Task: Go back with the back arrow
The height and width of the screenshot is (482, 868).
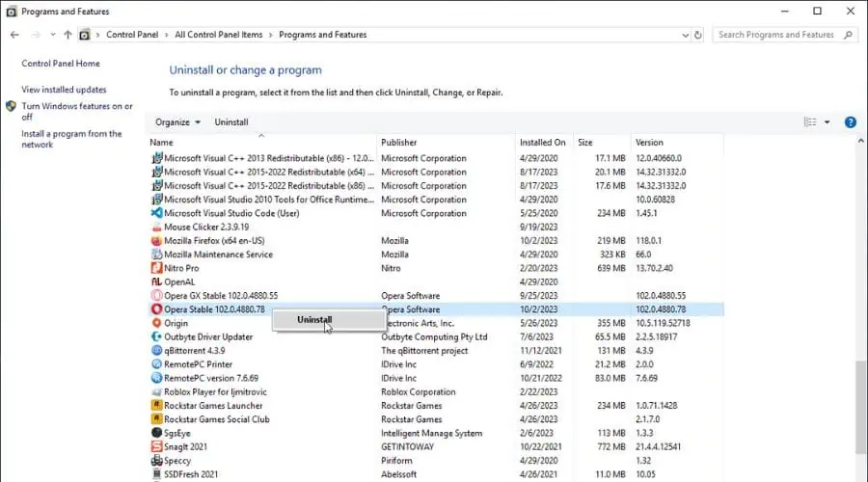Action: coord(14,35)
